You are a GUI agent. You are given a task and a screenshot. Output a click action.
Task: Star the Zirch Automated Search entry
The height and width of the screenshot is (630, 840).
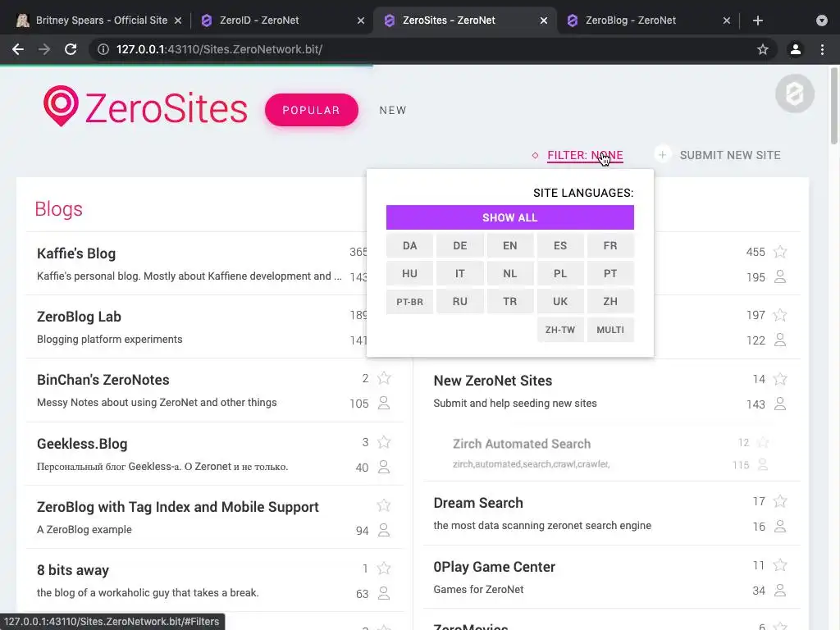(x=763, y=442)
